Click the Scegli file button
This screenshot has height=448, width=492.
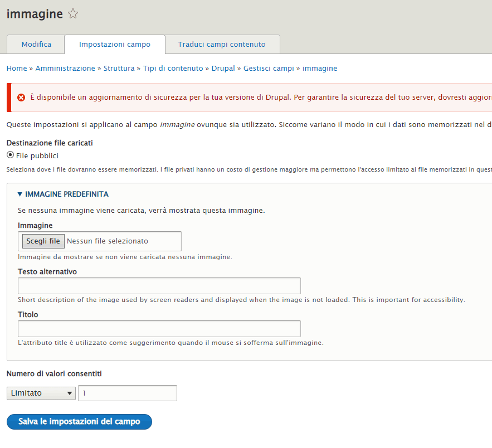(43, 241)
